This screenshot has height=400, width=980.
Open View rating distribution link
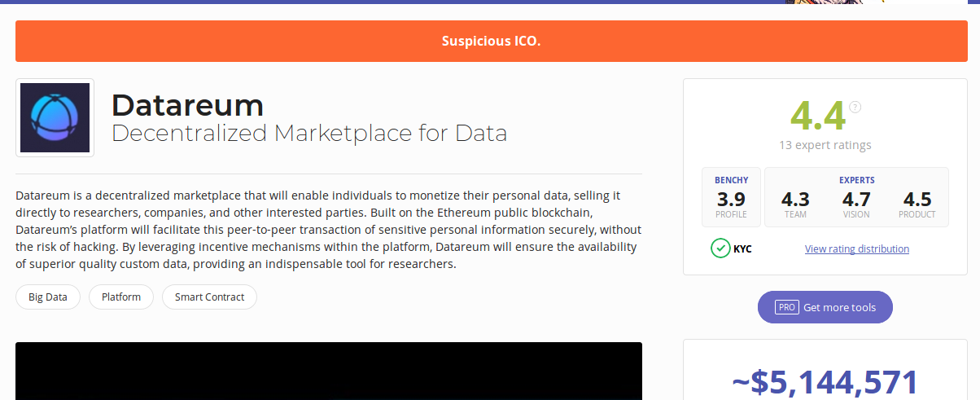point(857,249)
